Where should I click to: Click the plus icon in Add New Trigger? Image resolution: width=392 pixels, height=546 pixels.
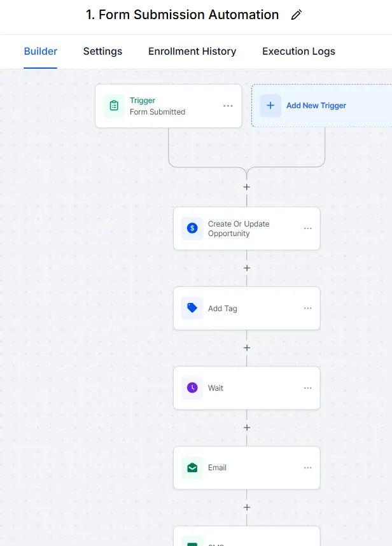point(270,106)
